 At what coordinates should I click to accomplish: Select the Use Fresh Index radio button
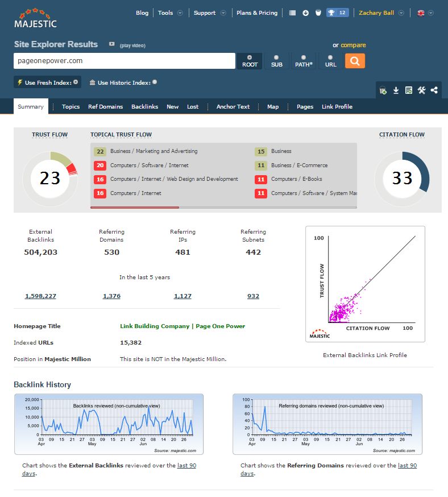click(x=76, y=82)
